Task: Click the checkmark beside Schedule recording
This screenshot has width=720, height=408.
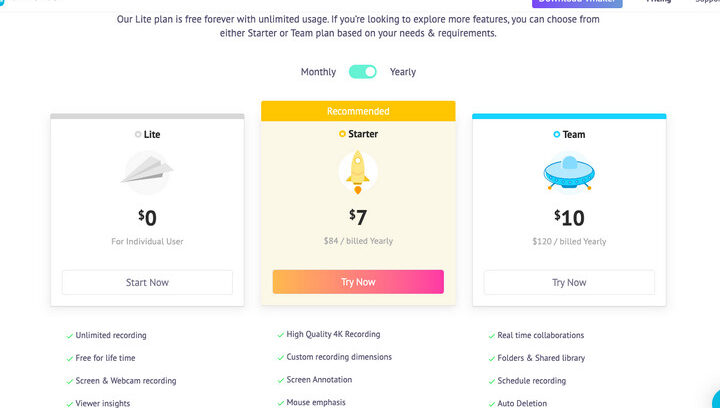Action: coord(490,382)
